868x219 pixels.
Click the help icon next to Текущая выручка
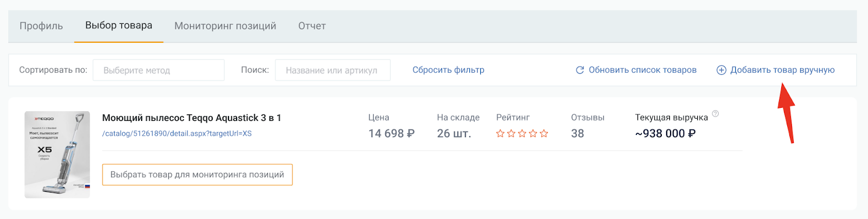(715, 114)
